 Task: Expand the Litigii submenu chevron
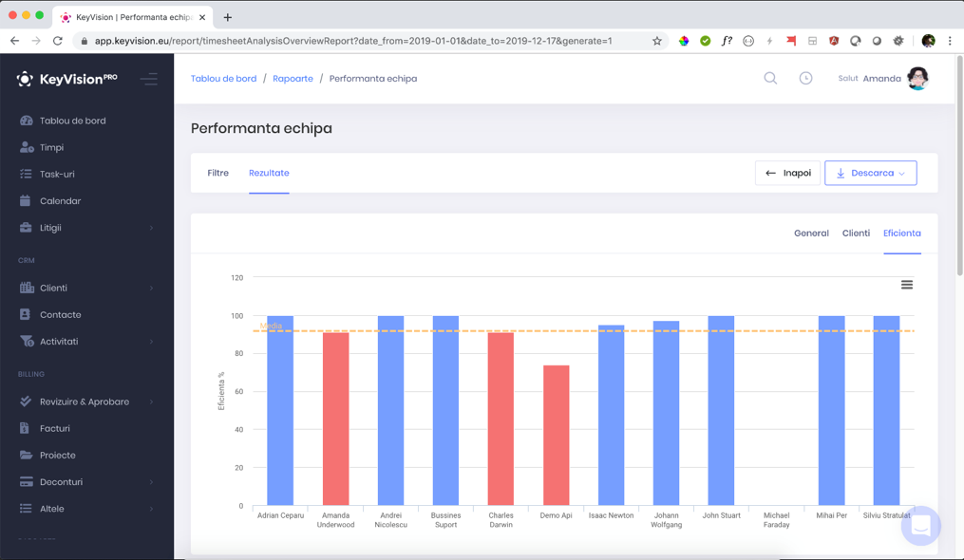point(151,228)
